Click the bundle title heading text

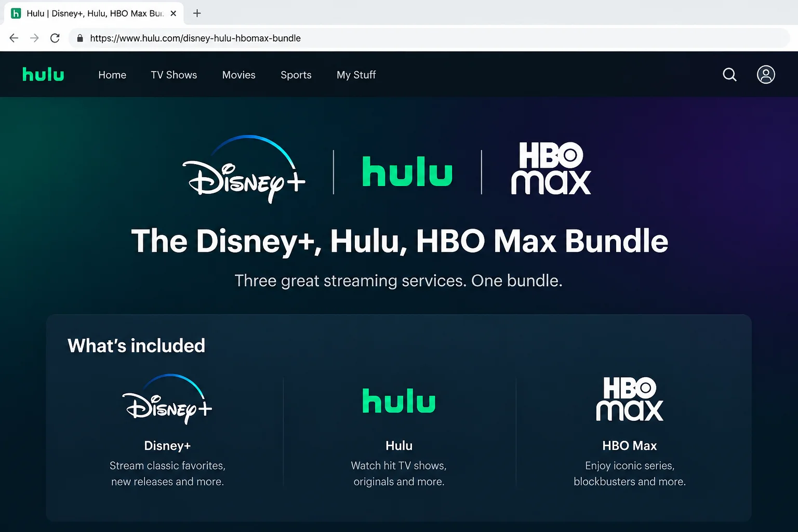400,241
